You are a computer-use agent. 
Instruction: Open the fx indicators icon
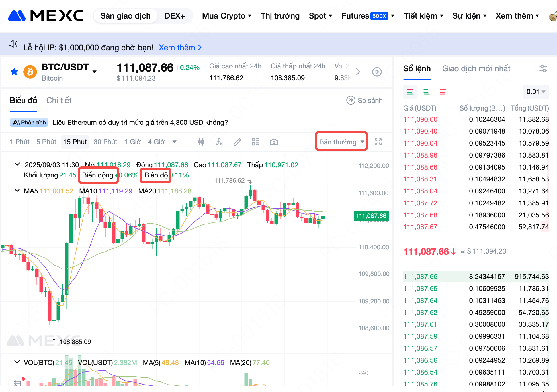coord(219,142)
